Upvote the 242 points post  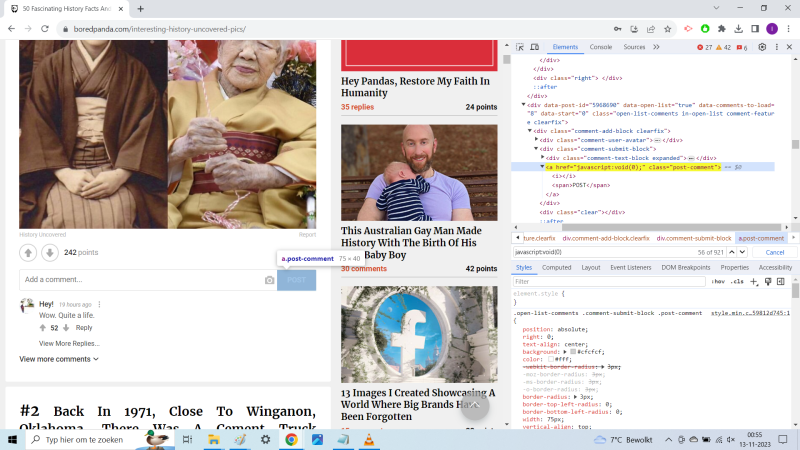(28, 253)
